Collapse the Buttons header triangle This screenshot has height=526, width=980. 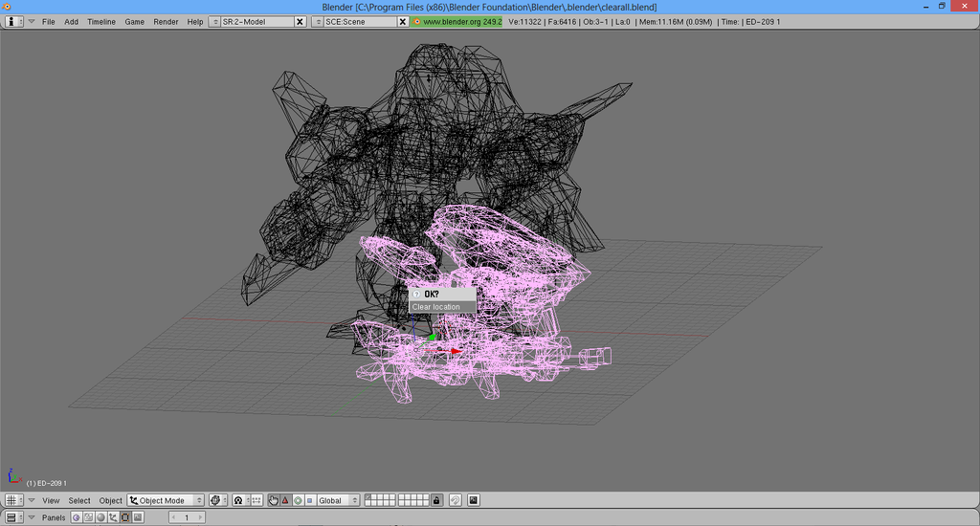click(32, 517)
